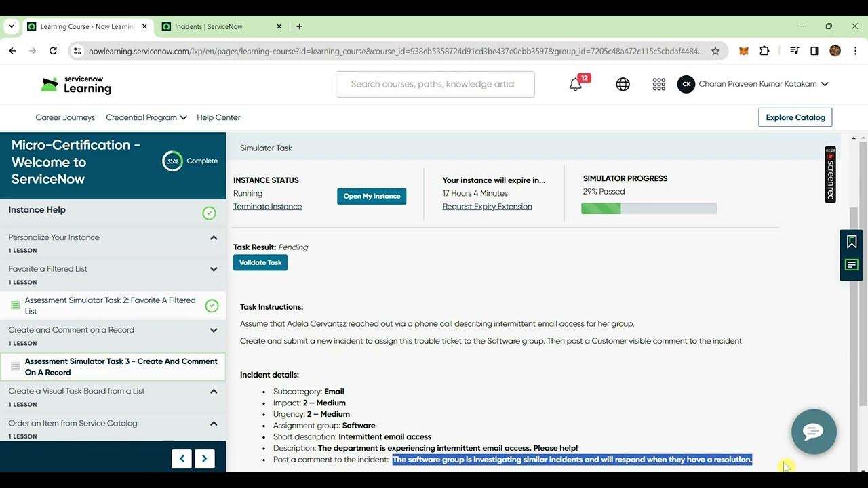Open the browser extensions puzzle icon
868x488 pixels.
pos(764,51)
